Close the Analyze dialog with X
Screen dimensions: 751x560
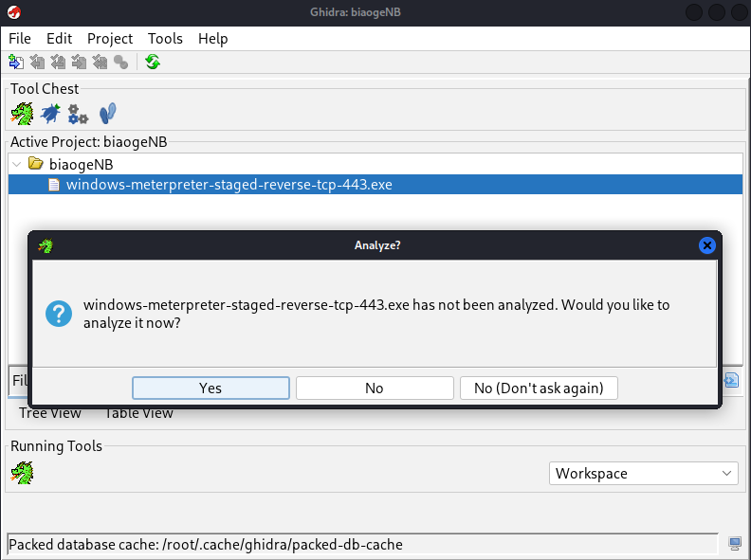(707, 245)
